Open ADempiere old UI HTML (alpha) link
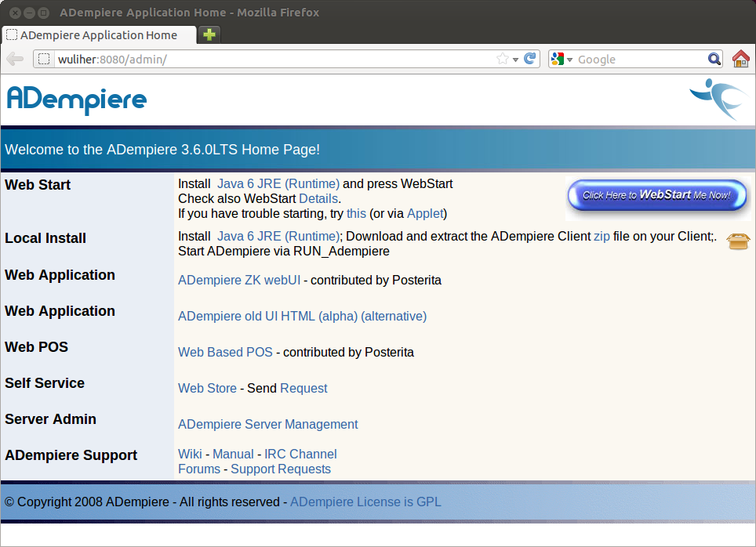The width and height of the screenshot is (756, 547). pos(267,316)
